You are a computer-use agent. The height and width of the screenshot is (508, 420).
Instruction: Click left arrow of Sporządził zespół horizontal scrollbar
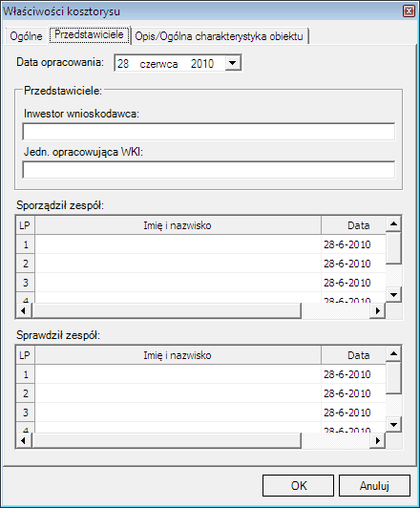point(23,310)
